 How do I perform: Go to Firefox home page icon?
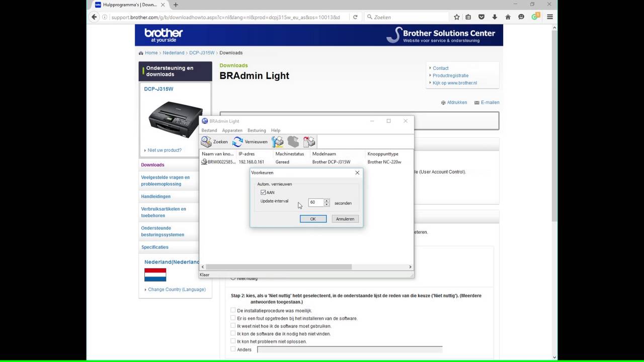(x=508, y=17)
